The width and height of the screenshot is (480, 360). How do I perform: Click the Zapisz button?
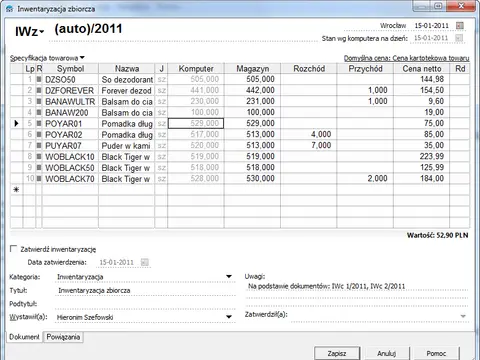(337, 353)
